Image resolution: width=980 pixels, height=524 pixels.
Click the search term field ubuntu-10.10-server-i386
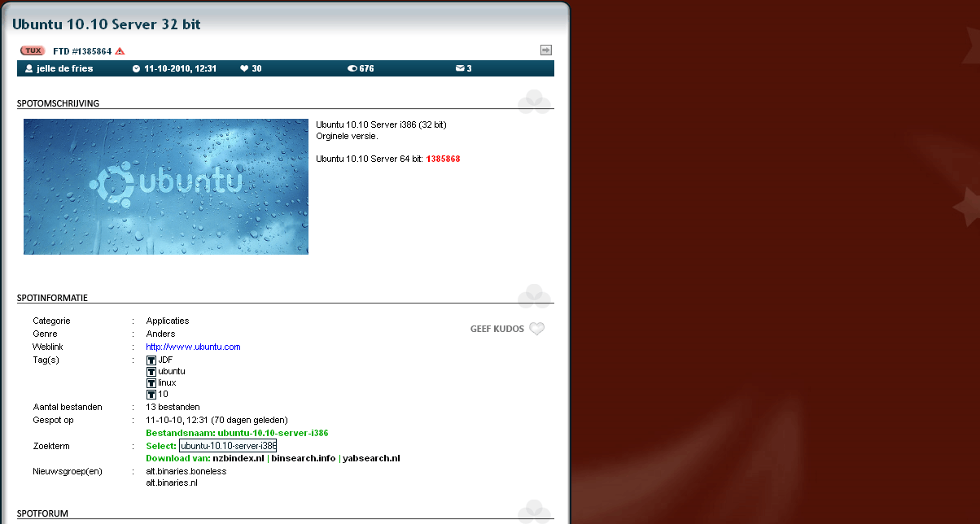(228, 446)
